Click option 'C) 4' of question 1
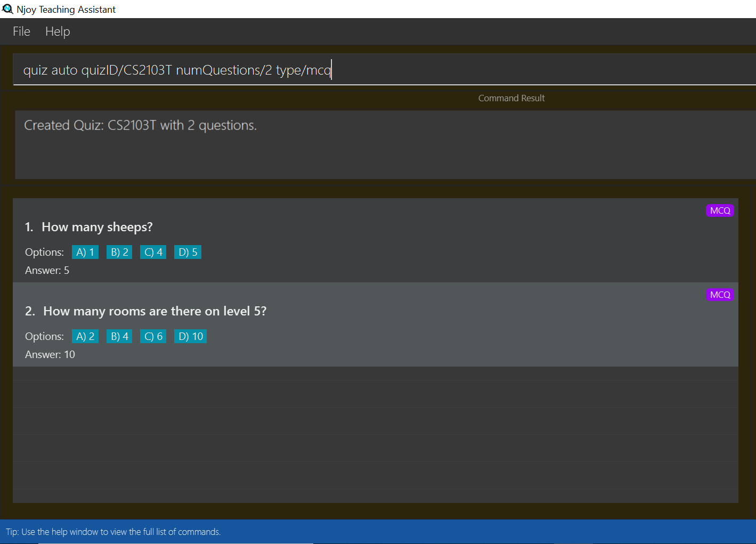The height and width of the screenshot is (544, 756). pyautogui.click(x=153, y=252)
